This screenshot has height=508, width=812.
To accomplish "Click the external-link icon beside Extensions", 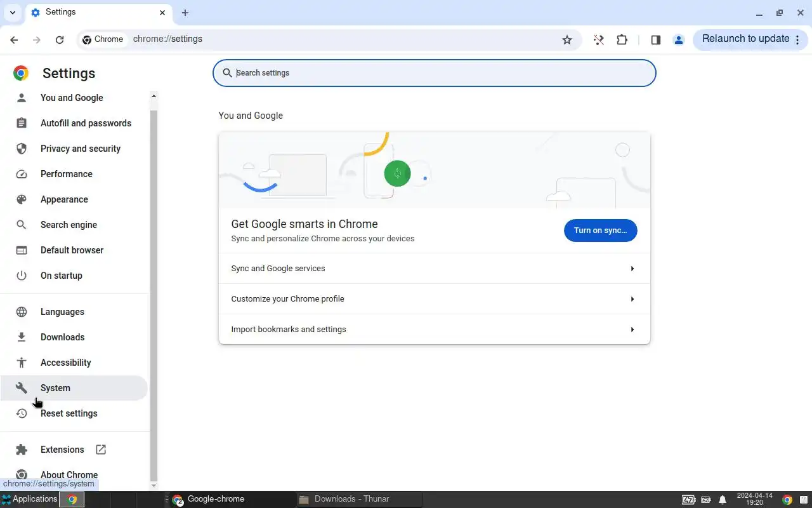I will [x=101, y=450].
